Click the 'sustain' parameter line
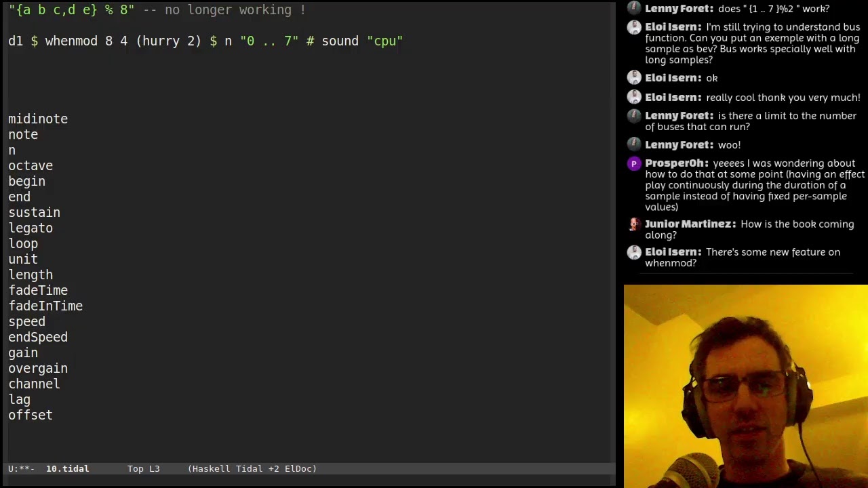868x488 pixels. click(x=34, y=213)
